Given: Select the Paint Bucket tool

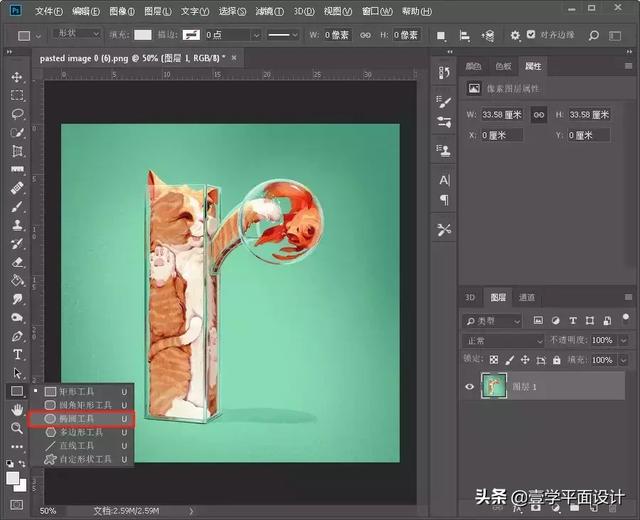Looking at the screenshot, I should coord(17,280).
